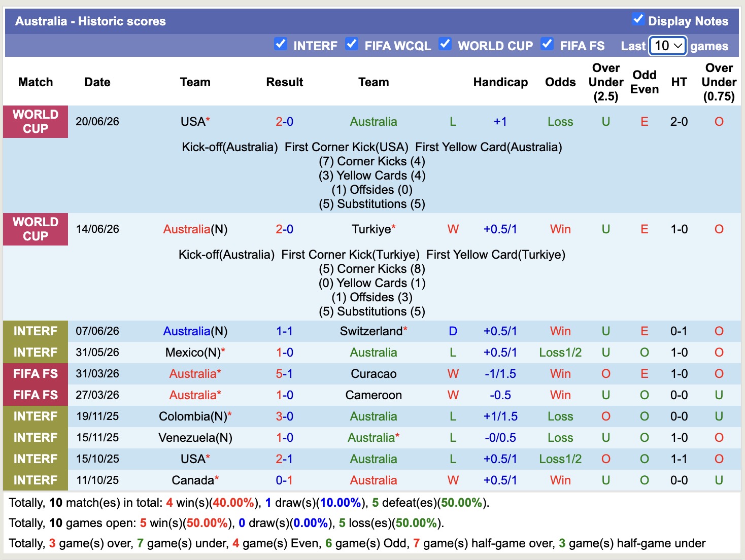Uncheck the Display Notes checkbox
This screenshot has width=745, height=560.
click(638, 19)
